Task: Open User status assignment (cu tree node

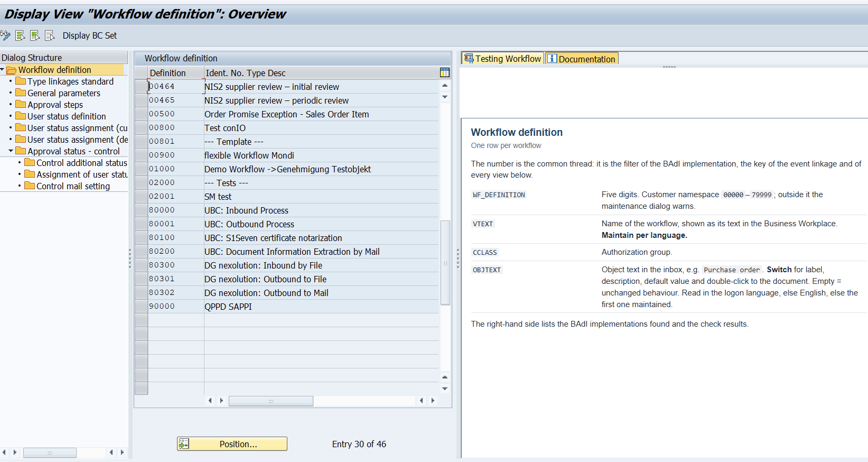Action: point(78,128)
